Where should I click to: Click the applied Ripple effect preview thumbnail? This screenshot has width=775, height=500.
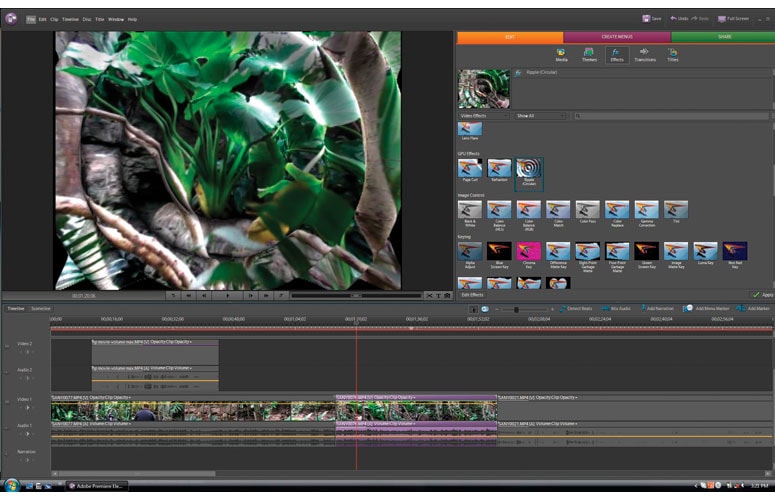pyautogui.click(x=483, y=88)
